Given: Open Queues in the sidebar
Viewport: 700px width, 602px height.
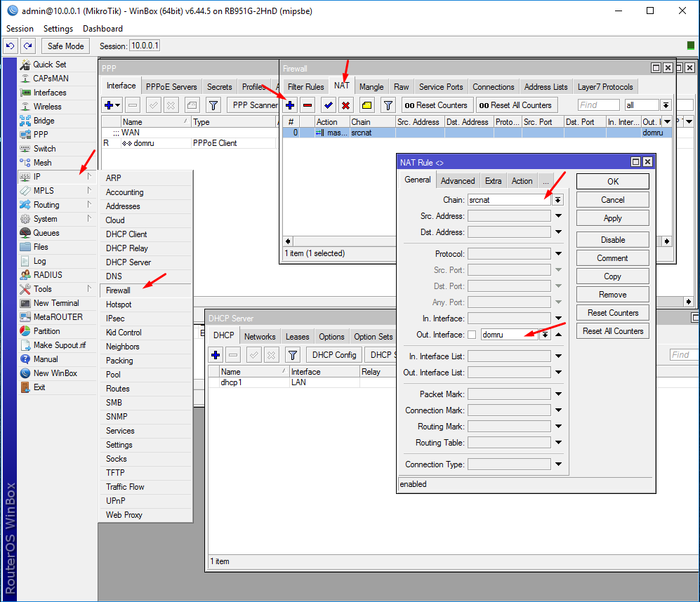Looking at the screenshot, I should [x=46, y=233].
